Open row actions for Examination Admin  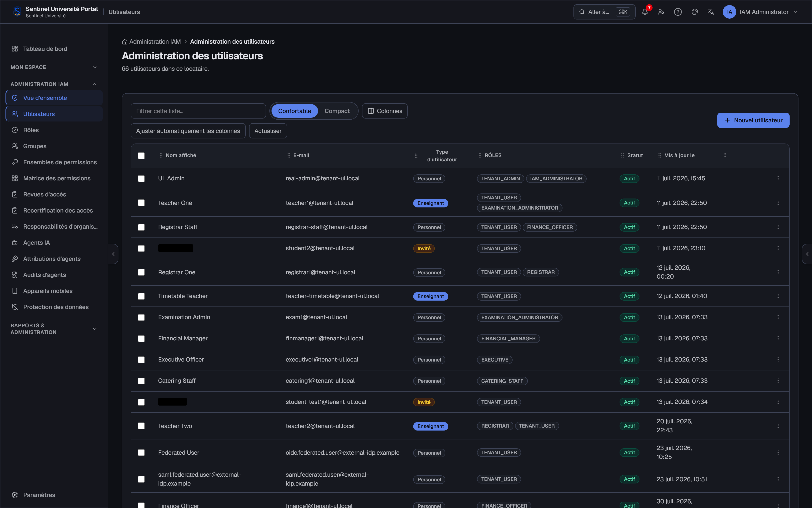pyautogui.click(x=778, y=317)
